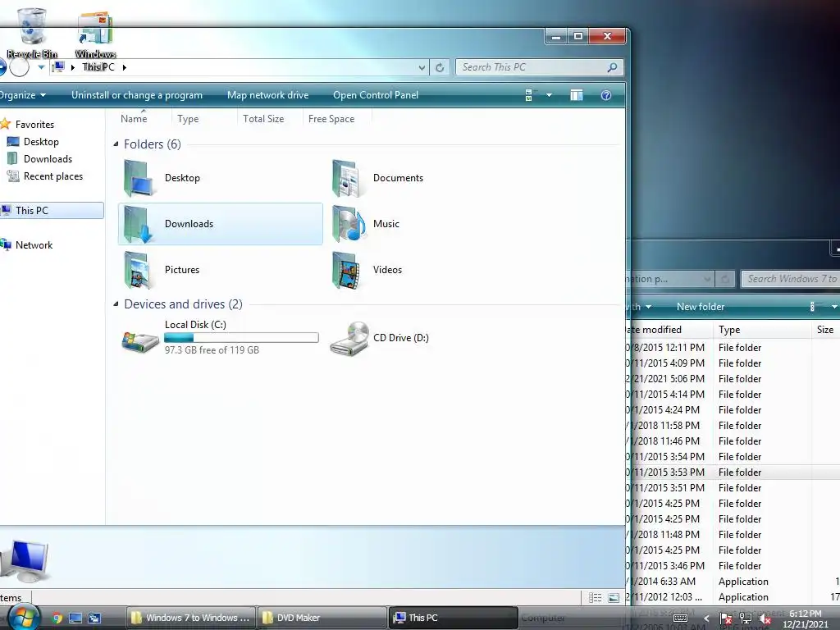Open the on-screen keyboard tray icon
Viewport: 840px width, 630px height.
pyautogui.click(x=680, y=619)
